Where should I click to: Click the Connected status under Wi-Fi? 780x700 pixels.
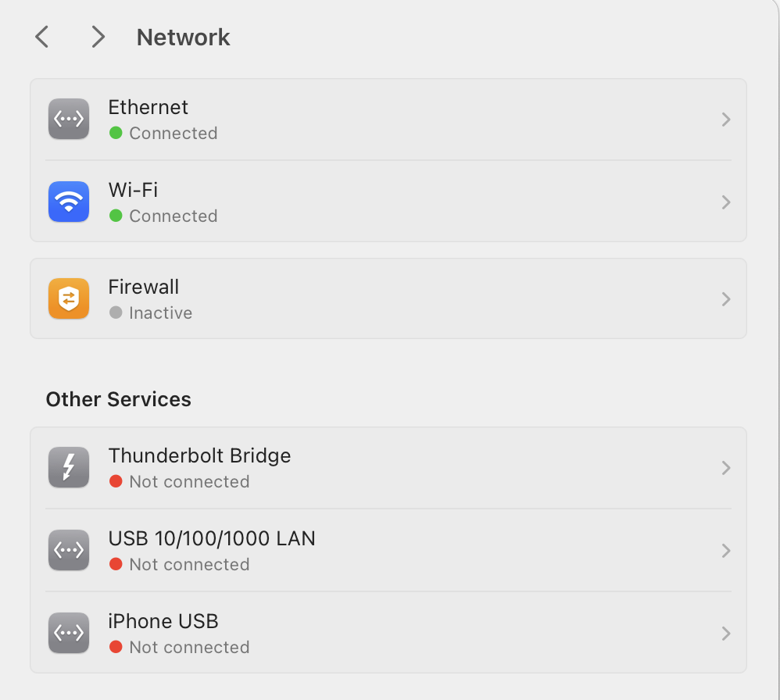click(173, 216)
